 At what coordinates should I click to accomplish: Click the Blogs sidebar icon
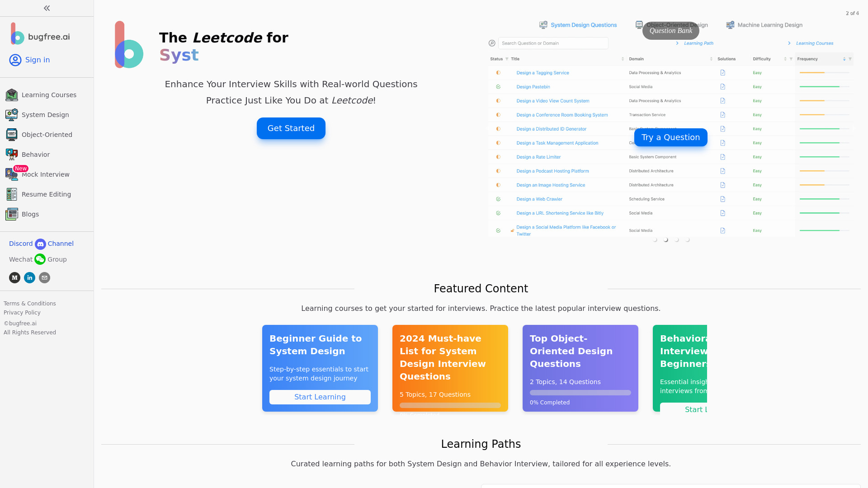click(12, 213)
